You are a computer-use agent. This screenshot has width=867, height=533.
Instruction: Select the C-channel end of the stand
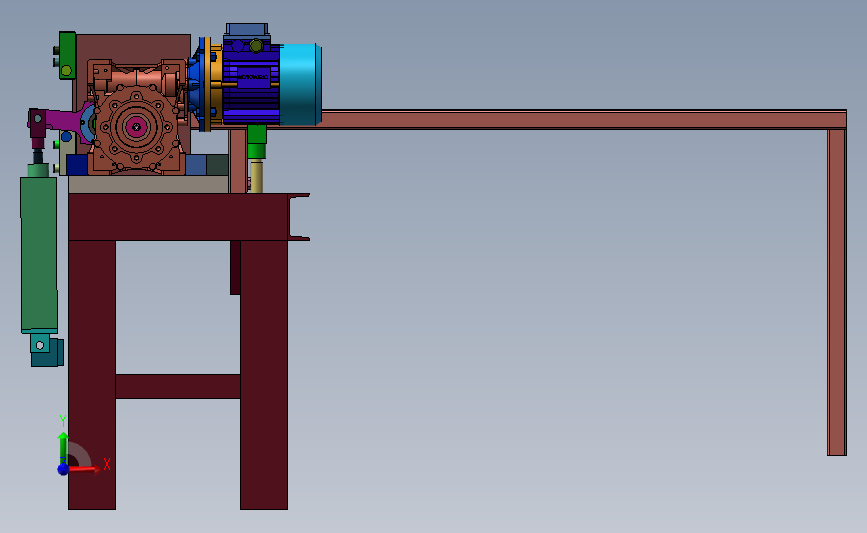(299, 217)
